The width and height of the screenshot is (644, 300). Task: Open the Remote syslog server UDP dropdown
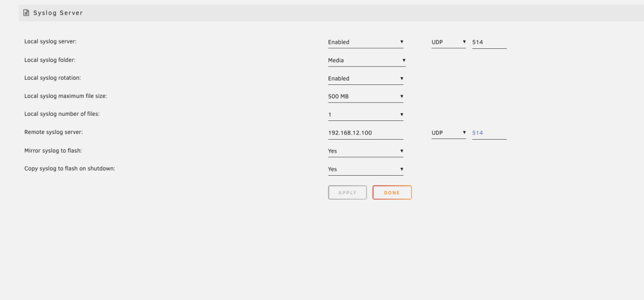tap(448, 133)
